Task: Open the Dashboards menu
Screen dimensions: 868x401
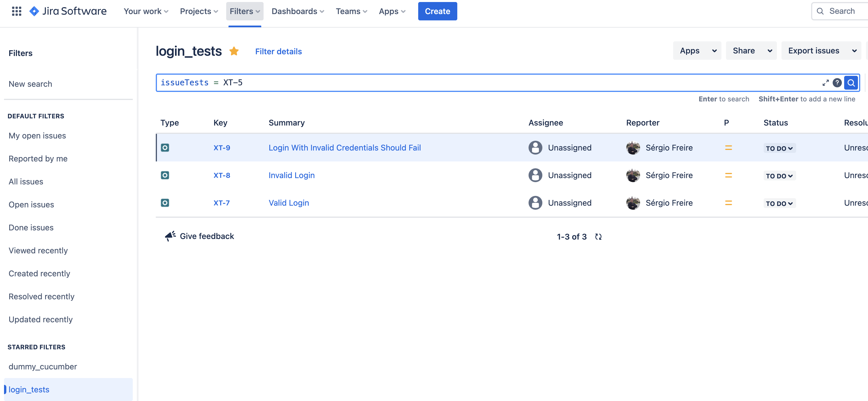Action: click(298, 11)
